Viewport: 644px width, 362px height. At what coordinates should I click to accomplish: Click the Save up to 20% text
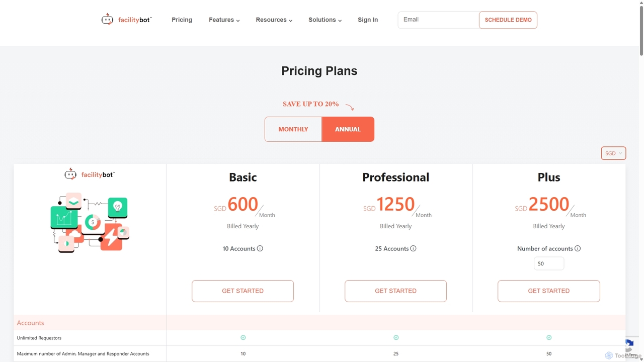[x=310, y=104]
